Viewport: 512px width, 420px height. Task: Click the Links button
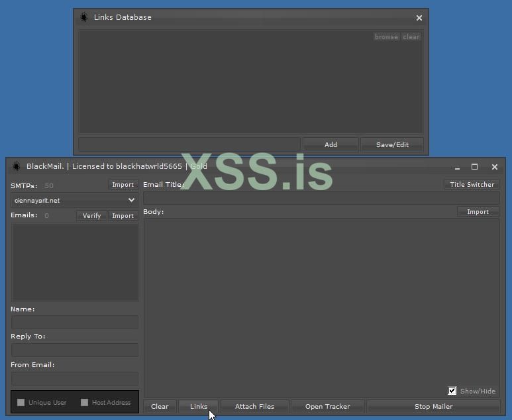pos(199,407)
